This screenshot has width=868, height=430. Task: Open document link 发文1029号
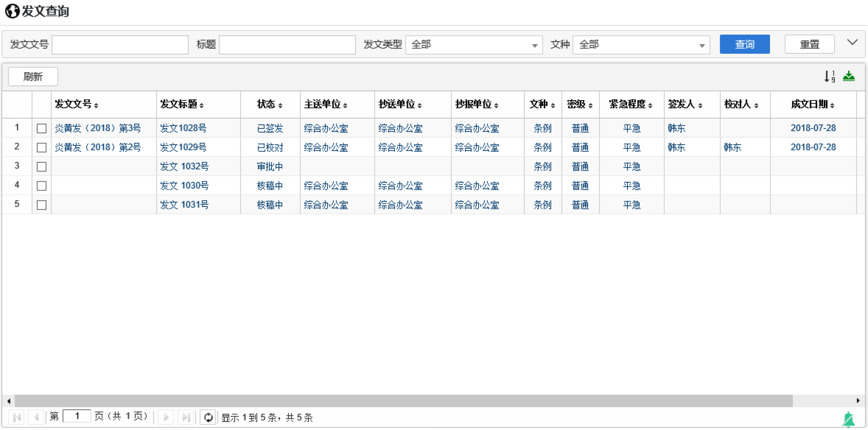click(183, 147)
